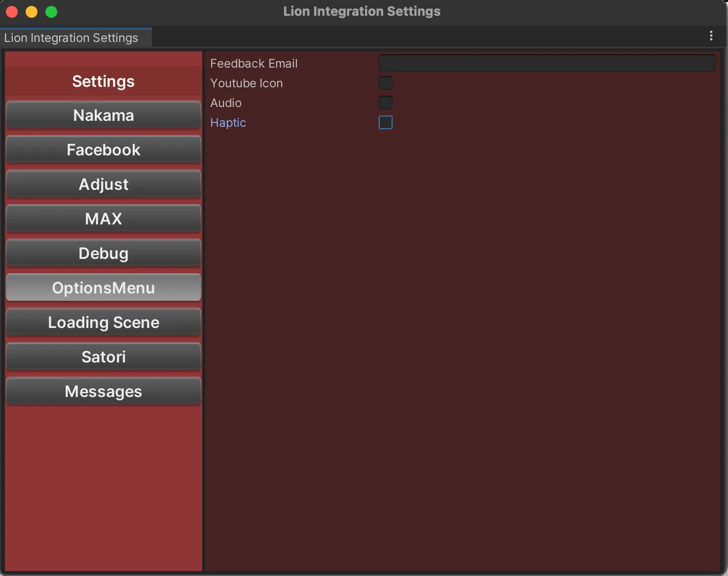
Task: Open the window's three-dot options menu
Action: pos(711,36)
